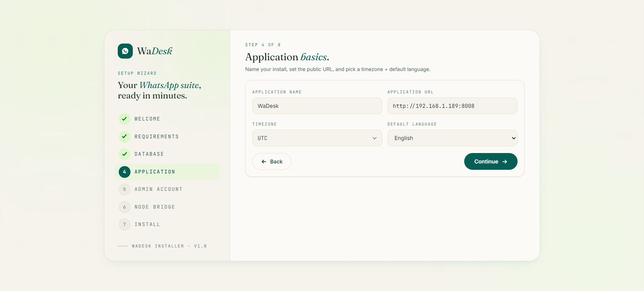Click the Database step checkmark icon
Image resolution: width=644 pixels, height=291 pixels.
click(124, 154)
